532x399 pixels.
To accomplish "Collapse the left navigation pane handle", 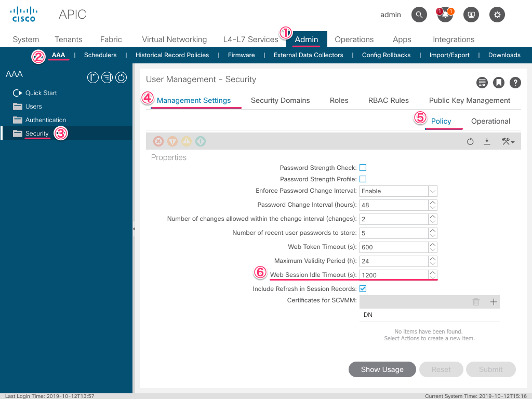I will [134, 229].
